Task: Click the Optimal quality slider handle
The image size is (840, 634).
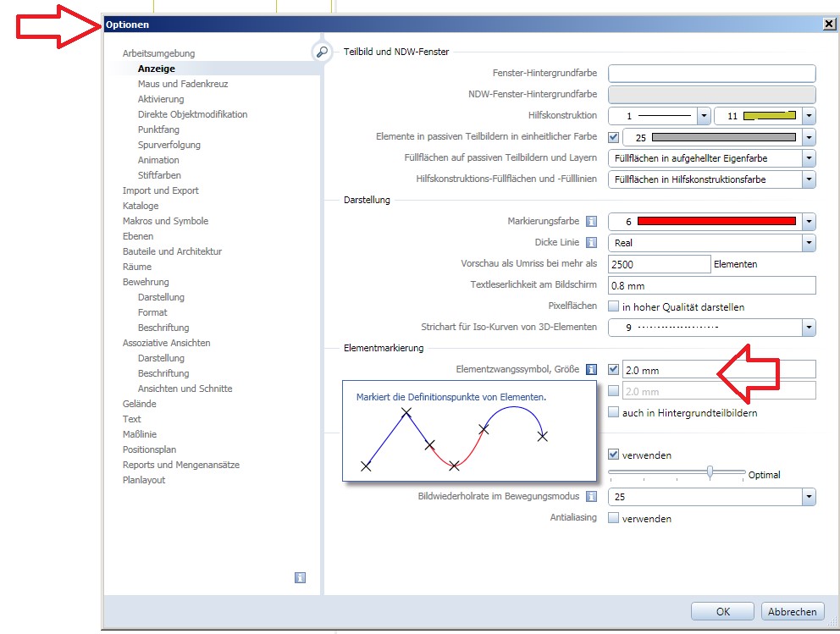Action: (710, 472)
